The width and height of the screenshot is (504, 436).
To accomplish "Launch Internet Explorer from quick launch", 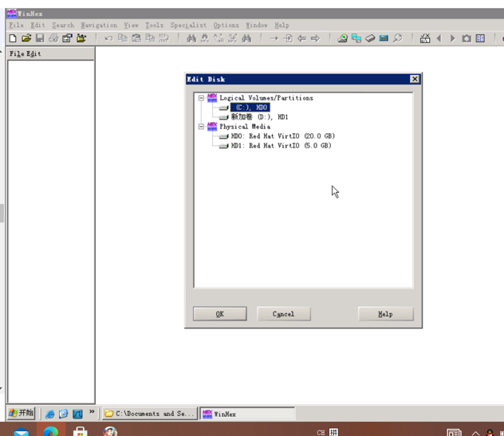I will pyautogui.click(x=49, y=414).
